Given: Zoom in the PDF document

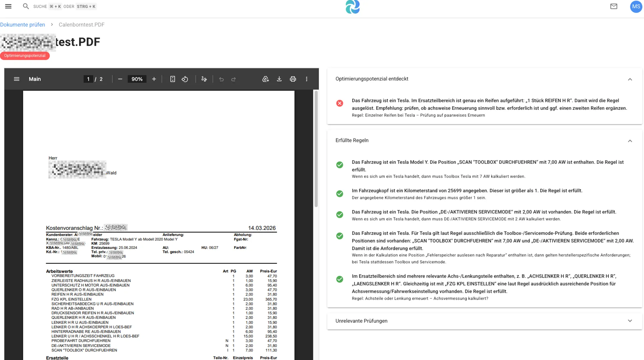Looking at the screenshot, I should 154,79.
